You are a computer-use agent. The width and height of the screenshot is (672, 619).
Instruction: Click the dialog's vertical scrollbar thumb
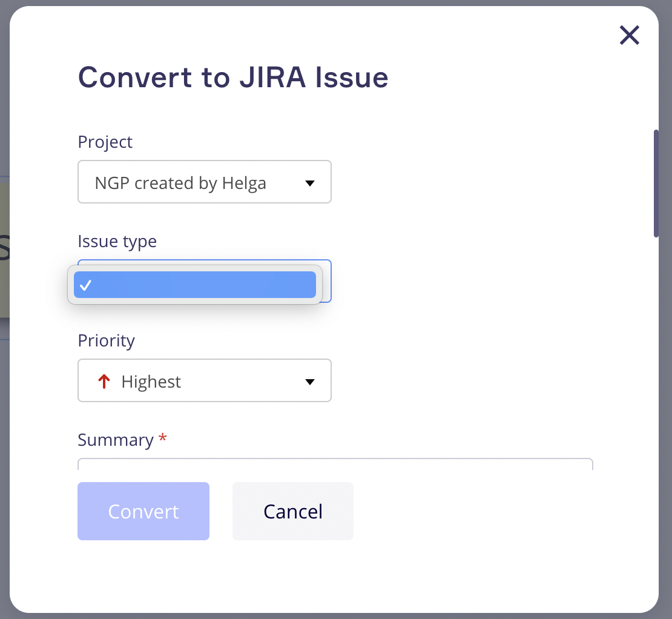[656, 183]
